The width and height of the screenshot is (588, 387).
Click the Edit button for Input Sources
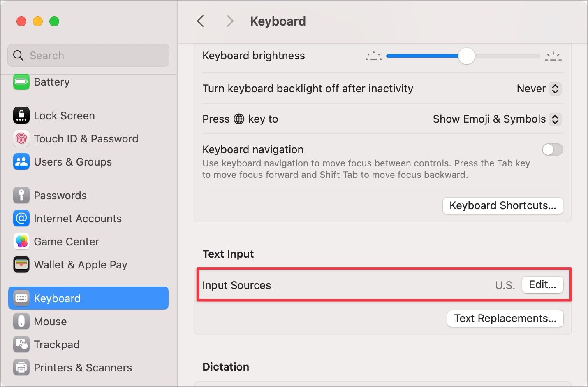[542, 284]
